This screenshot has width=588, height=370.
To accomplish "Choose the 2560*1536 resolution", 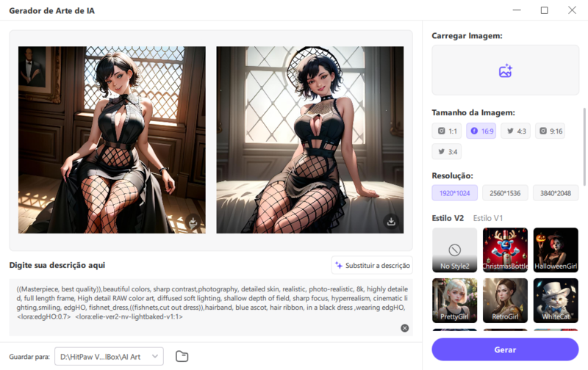I will point(505,193).
